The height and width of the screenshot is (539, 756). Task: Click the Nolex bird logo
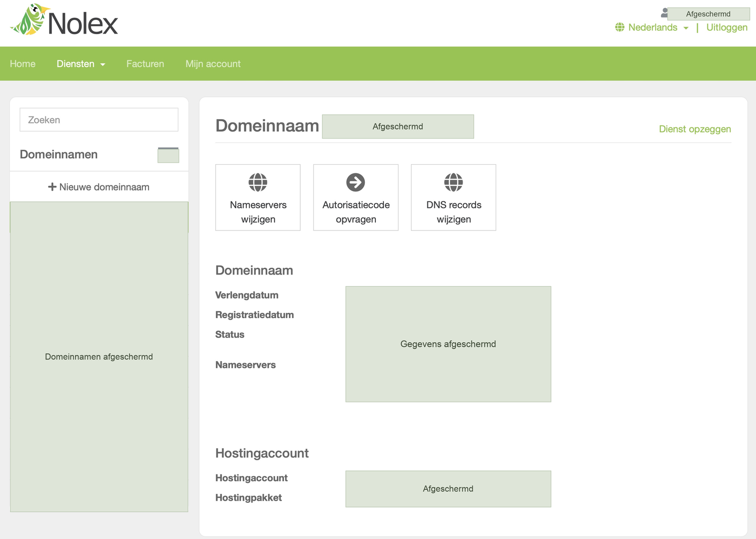pos(64,20)
